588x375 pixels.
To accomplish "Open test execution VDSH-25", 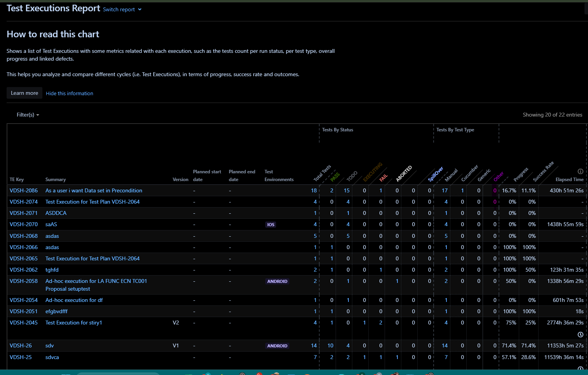I will (21, 357).
